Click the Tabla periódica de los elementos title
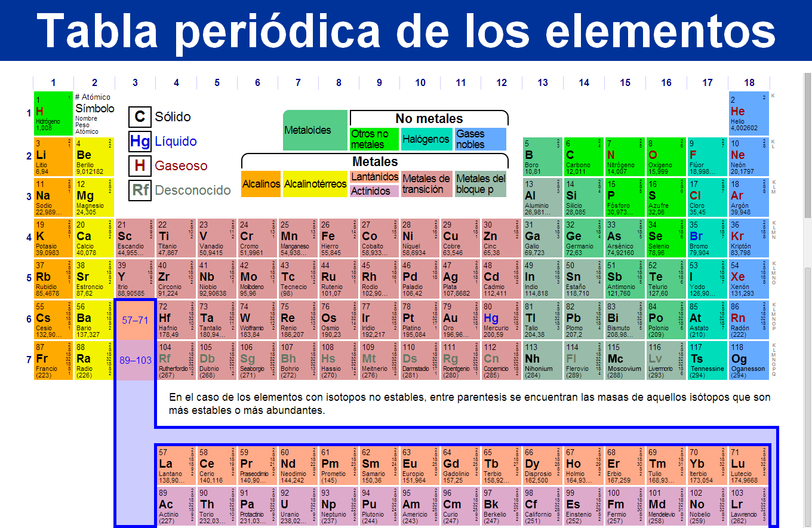Image resolution: width=812 pixels, height=528 pixels. tap(406, 31)
